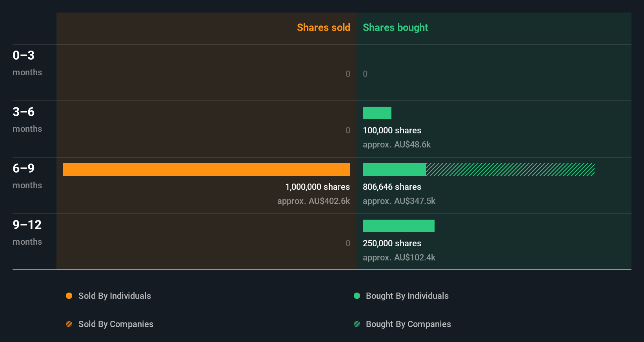Click the bought zero in the 0–3 months row
Viewport: 644px width, 342px height.
(365, 74)
